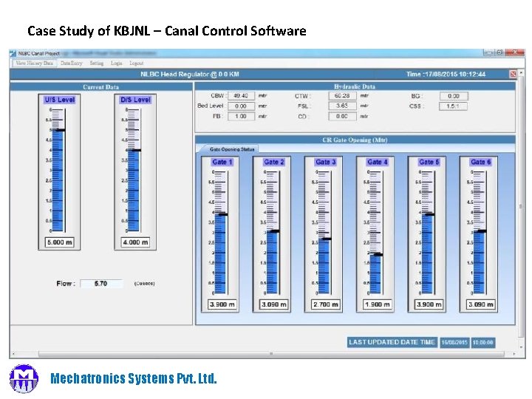
Task: Click the Time 17/08/2015 10:12:44 display
Action: point(446,74)
